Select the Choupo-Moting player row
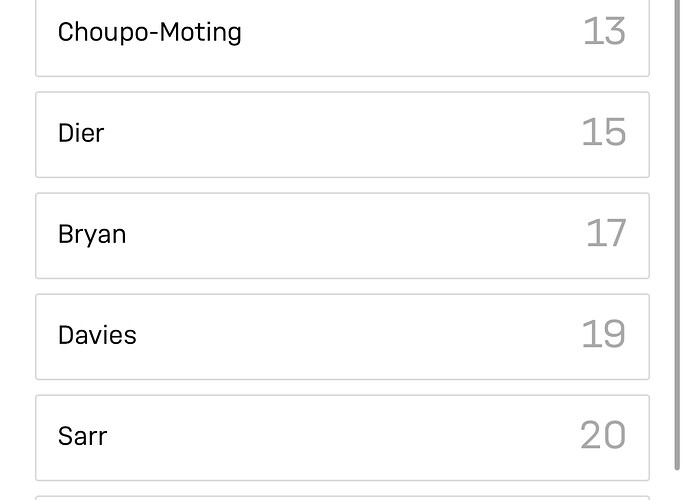The height and width of the screenshot is (500, 684). [x=342, y=38]
